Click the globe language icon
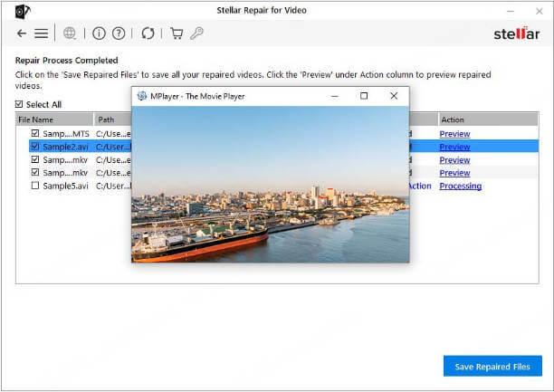This screenshot has height=392, width=554. point(70,33)
